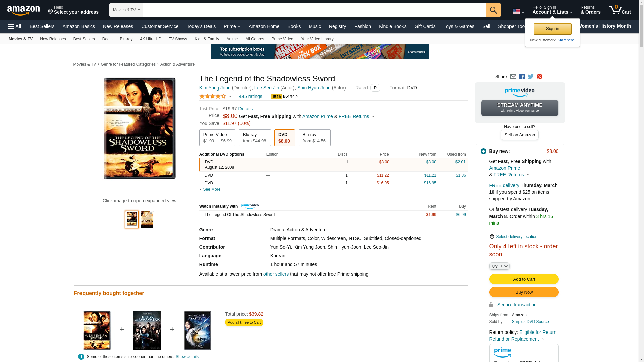Select the second product thumbnail
This screenshot has width=644, height=362.
[x=147, y=220]
